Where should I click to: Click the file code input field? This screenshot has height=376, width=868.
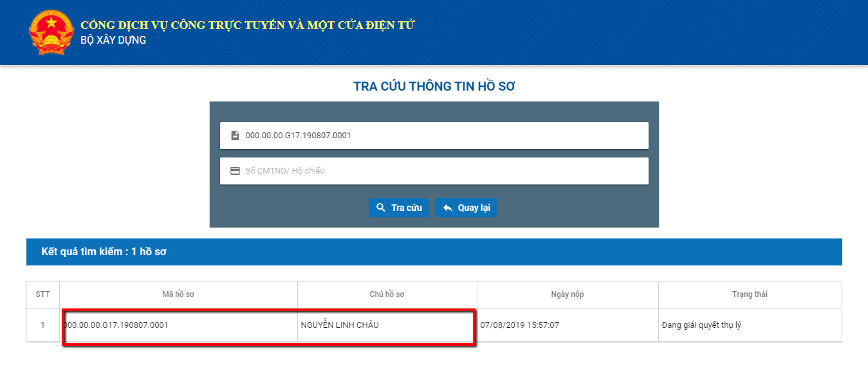434,136
